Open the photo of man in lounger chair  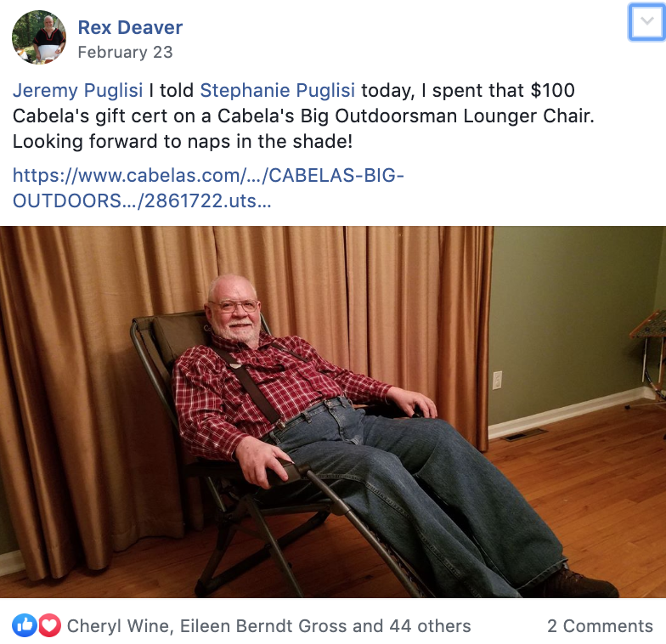tap(333, 412)
